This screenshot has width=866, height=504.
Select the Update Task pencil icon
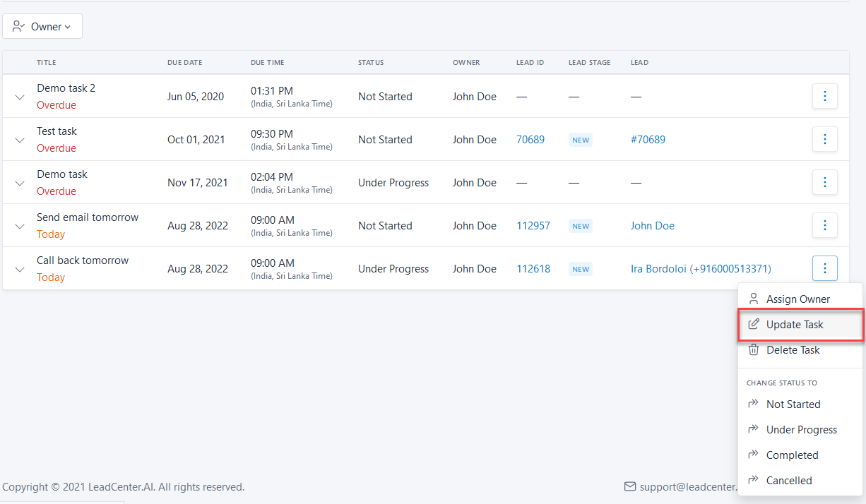click(x=753, y=324)
